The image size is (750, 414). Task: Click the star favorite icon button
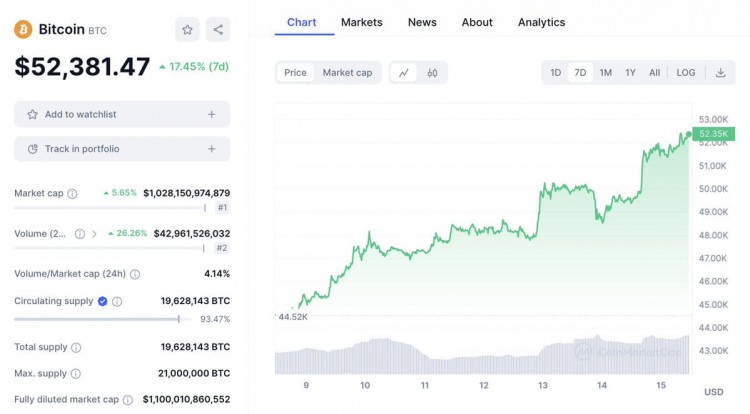(187, 30)
